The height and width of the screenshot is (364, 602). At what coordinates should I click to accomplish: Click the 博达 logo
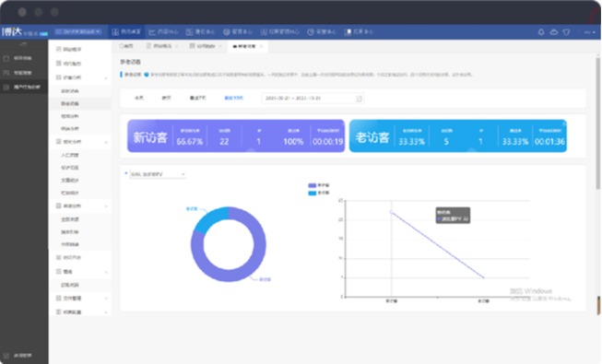[11, 31]
